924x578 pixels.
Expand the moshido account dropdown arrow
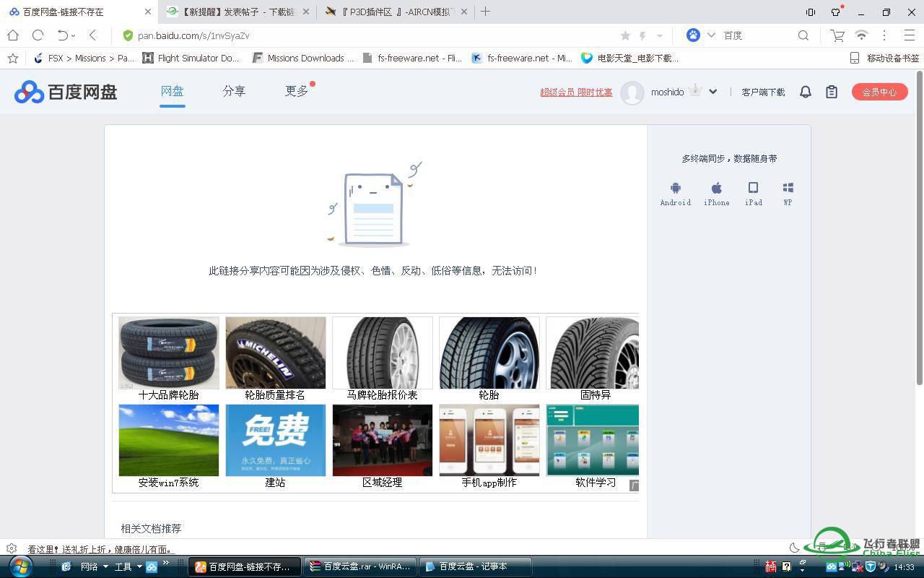[713, 92]
